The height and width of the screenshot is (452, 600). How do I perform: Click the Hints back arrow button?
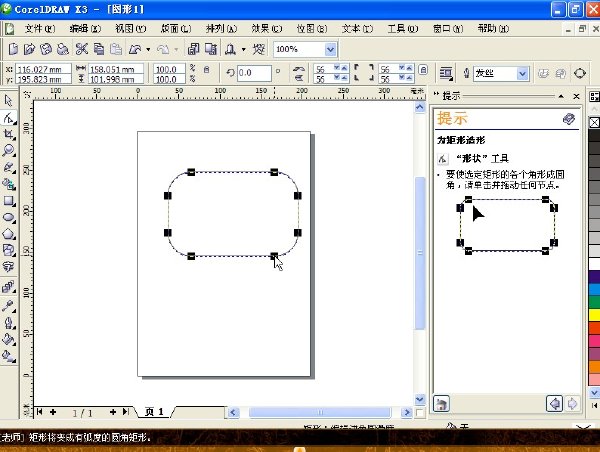[554, 404]
